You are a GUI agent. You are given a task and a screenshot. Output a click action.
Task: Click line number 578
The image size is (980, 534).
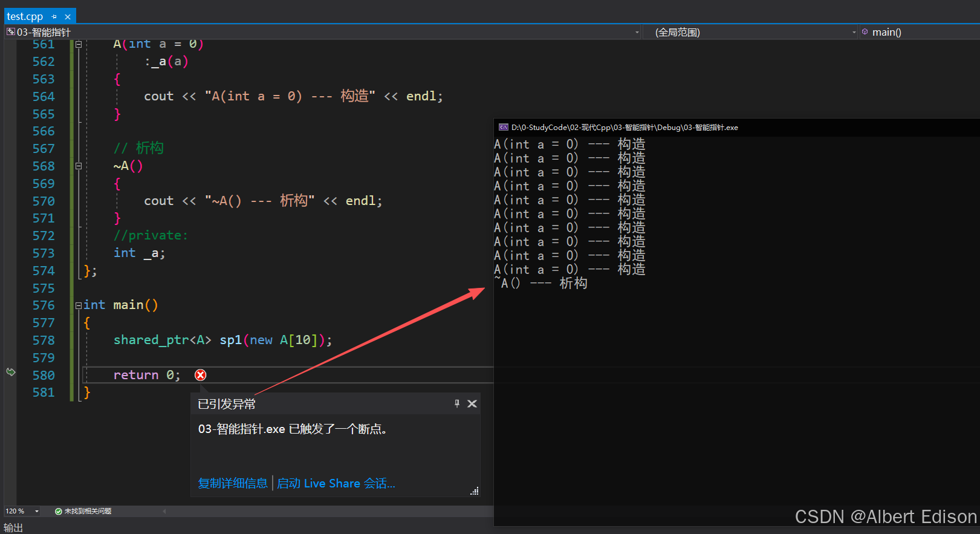[x=44, y=340]
